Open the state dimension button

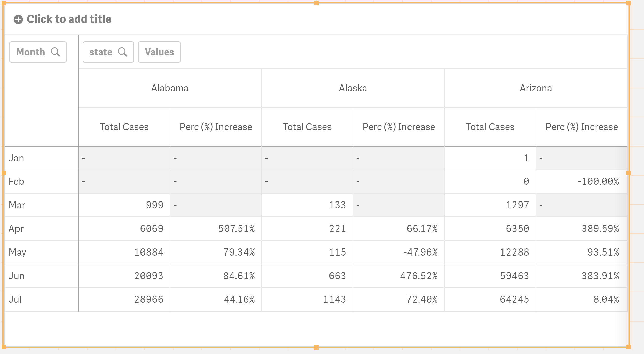pyautogui.click(x=108, y=52)
